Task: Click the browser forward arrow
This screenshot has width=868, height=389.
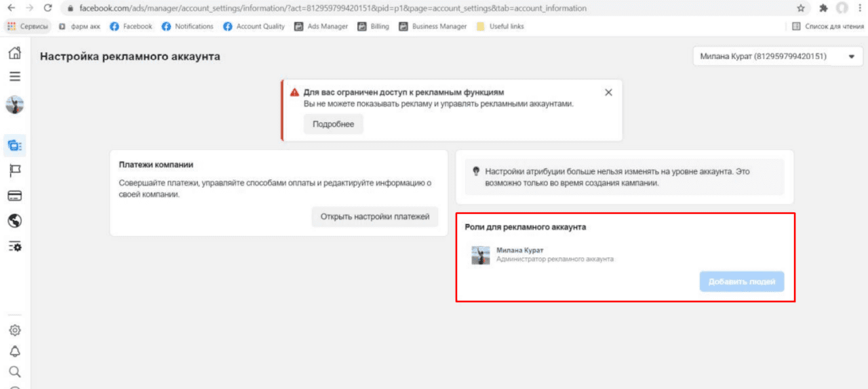Action: click(29, 8)
